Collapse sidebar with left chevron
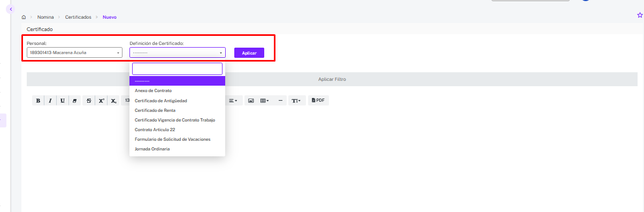 [11, 9]
